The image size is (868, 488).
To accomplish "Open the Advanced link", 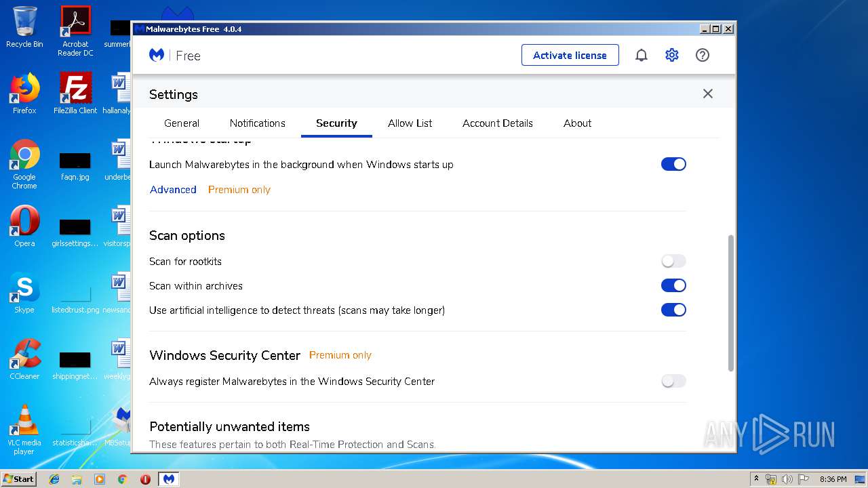I will click(x=173, y=190).
